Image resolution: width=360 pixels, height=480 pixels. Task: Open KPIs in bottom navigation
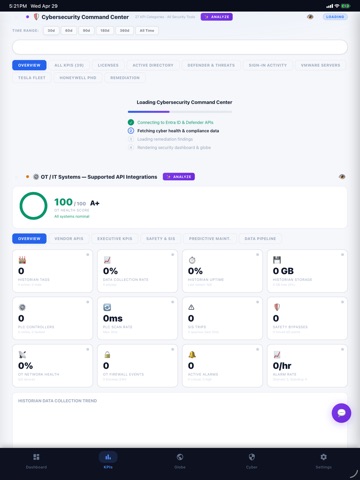click(108, 461)
